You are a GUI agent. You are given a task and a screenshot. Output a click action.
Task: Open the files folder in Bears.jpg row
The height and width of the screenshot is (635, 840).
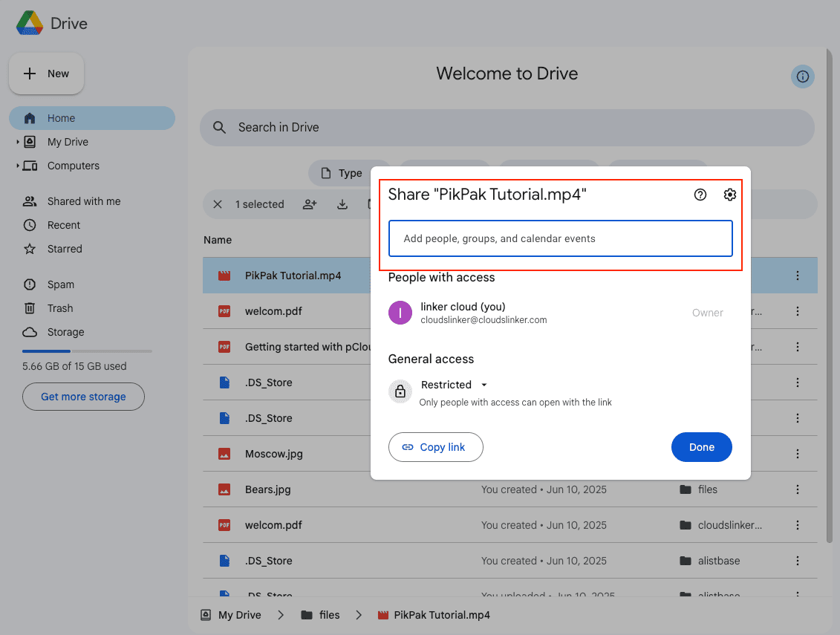pyautogui.click(x=698, y=489)
